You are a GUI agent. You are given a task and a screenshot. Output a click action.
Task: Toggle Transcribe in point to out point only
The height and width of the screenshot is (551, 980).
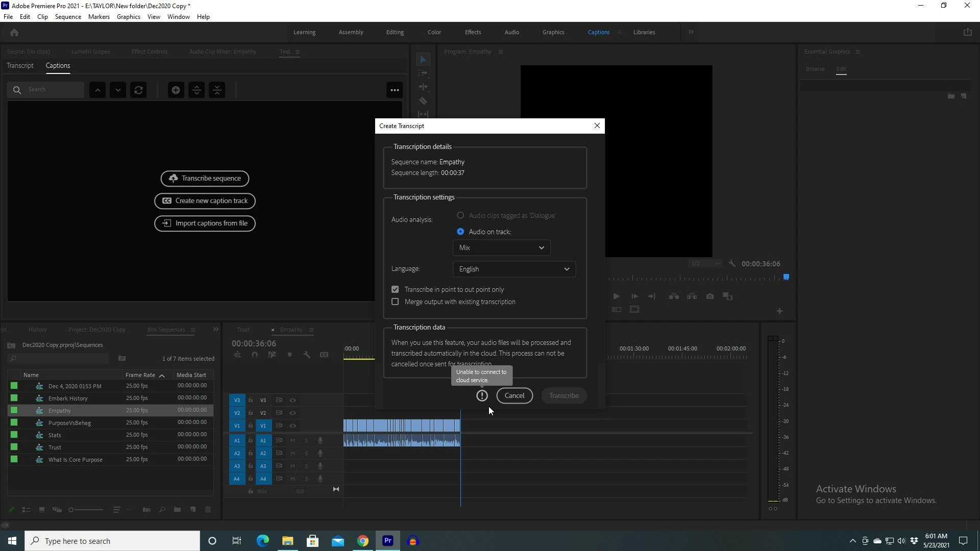click(x=395, y=289)
